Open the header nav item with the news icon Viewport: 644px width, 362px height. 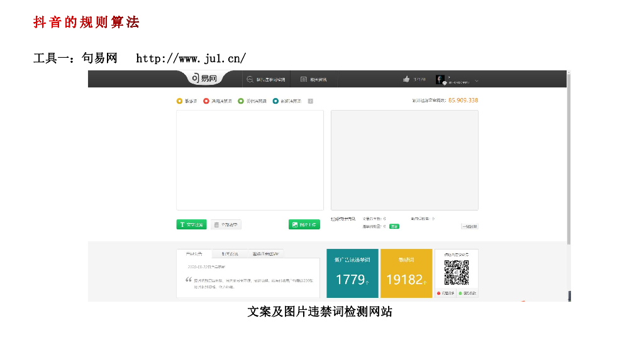(x=313, y=80)
